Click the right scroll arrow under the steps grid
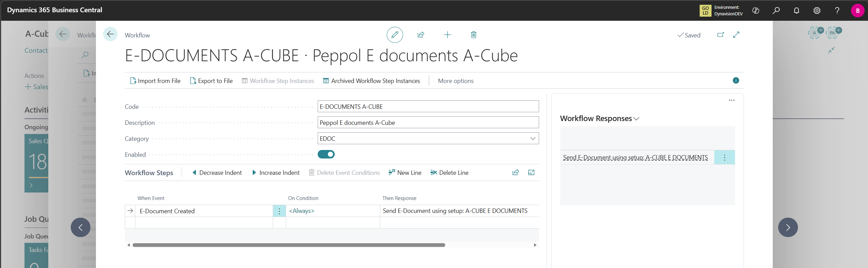This screenshot has height=268, width=868. [x=535, y=245]
